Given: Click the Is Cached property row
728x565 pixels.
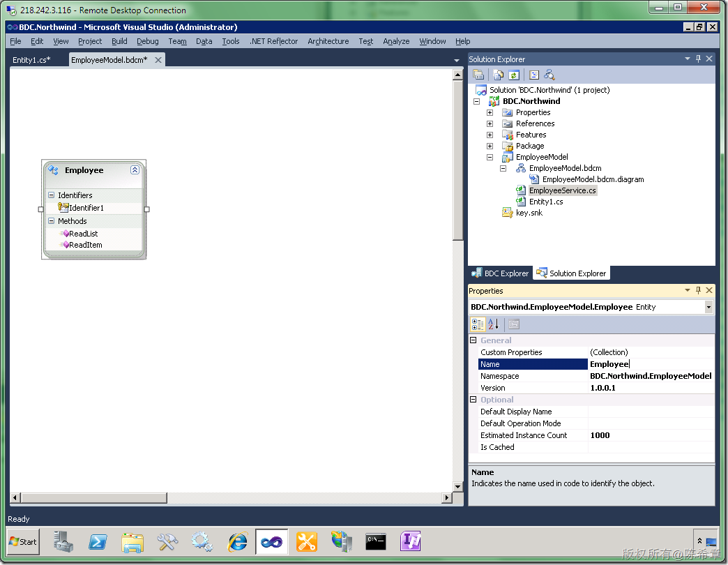Looking at the screenshot, I should coord(597,447).
